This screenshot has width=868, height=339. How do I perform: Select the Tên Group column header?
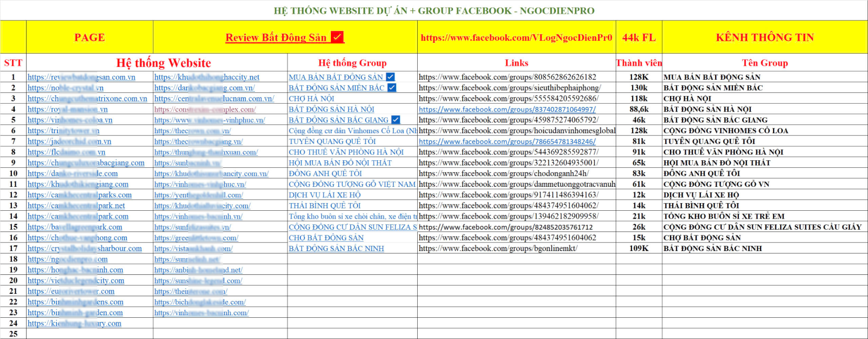[765, 63]
